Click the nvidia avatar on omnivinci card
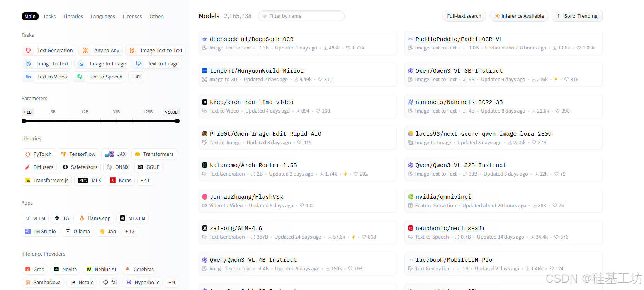644x290 pixels. pyautogui.click(x=411, y=196)
